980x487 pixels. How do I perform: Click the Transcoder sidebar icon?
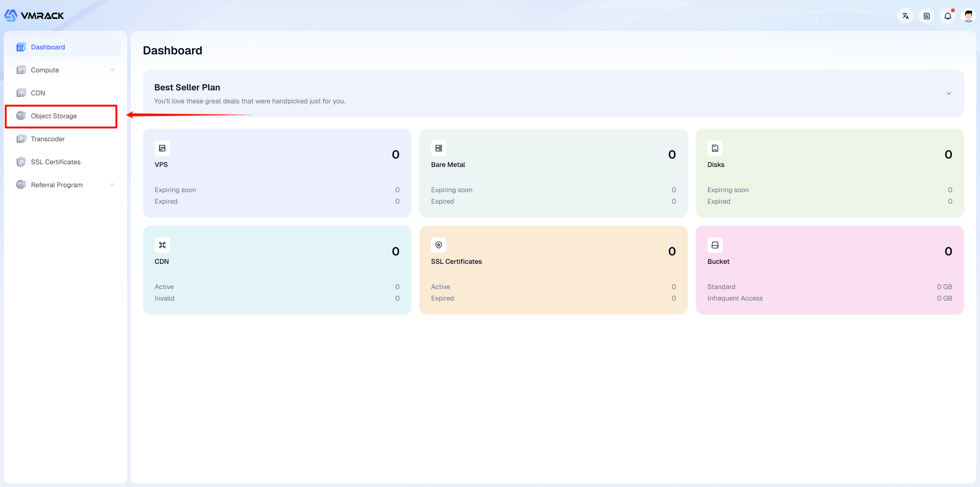21,139
